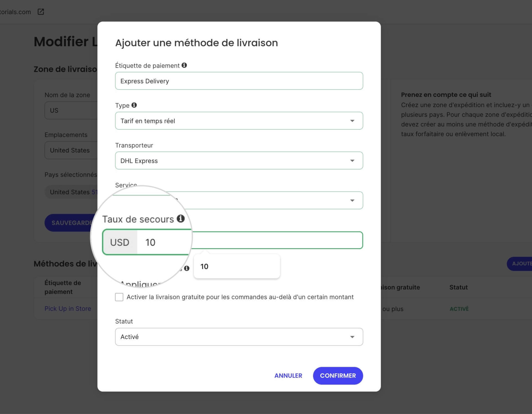Click the Emplacements field showing United States

(71, 150)
